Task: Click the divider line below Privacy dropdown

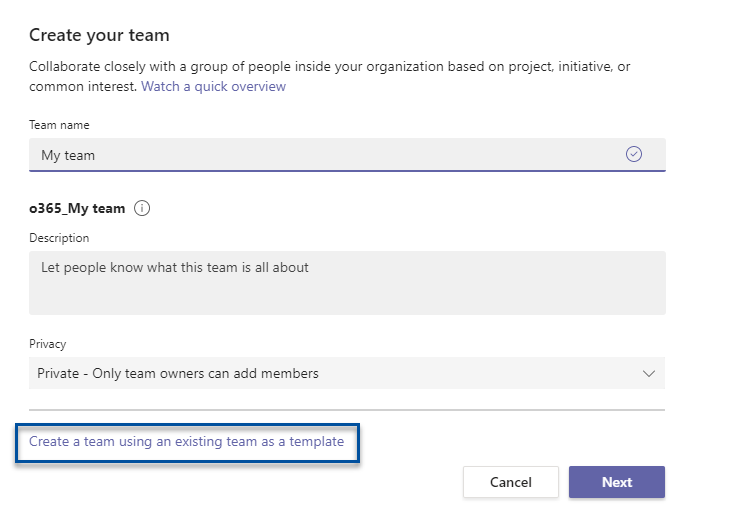Action: point(347,410)
